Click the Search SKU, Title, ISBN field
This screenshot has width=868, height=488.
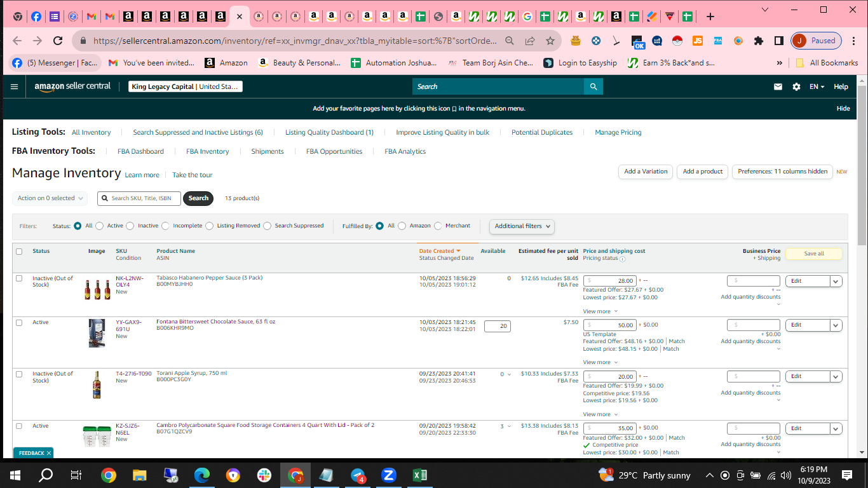[139, 198]
